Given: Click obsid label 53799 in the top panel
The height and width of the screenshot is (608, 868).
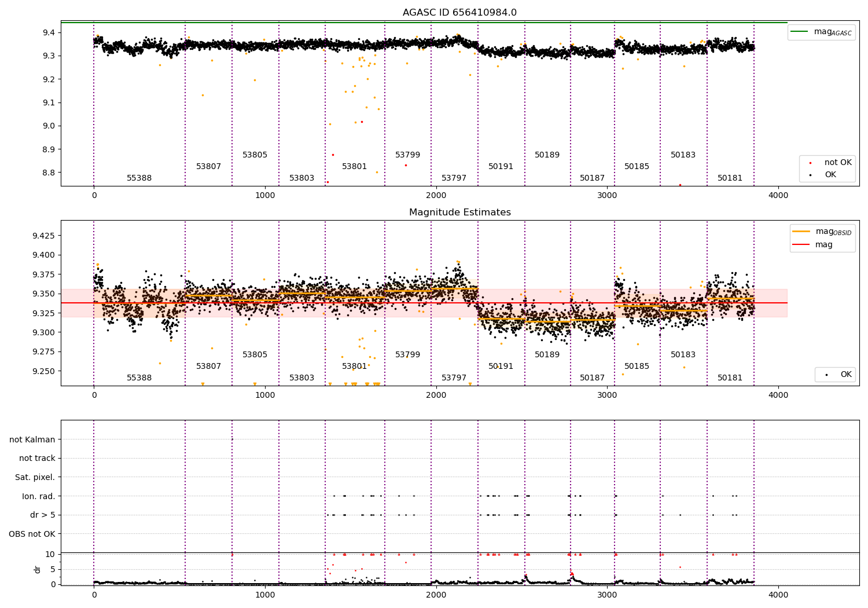Looking at the screenshot, I should 408,155.
